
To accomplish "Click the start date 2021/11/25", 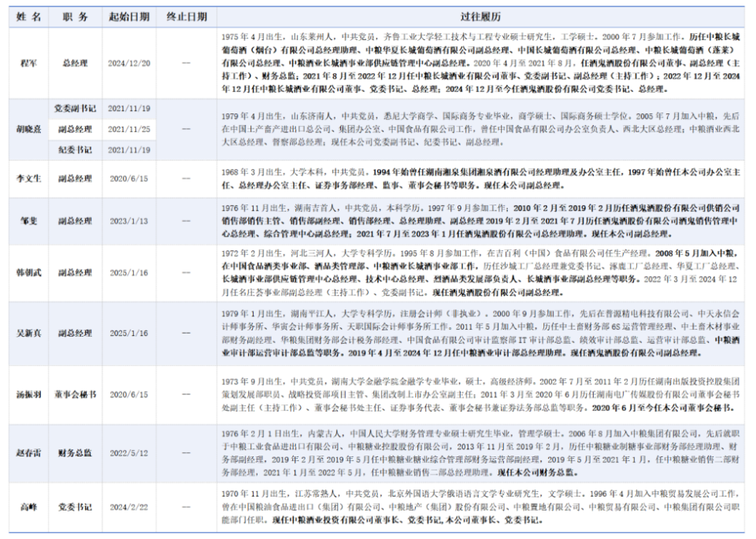I will tap(128, 129).
